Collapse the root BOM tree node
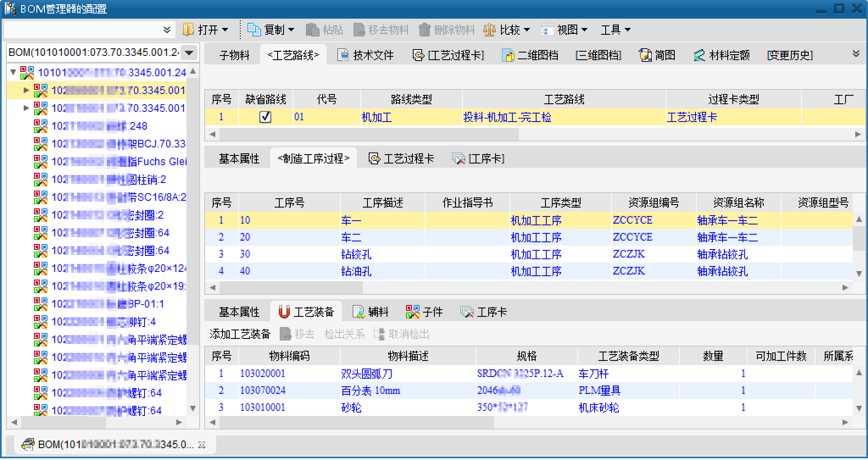Viewport: 868px width, 460px height. click(x=13, y=72)
